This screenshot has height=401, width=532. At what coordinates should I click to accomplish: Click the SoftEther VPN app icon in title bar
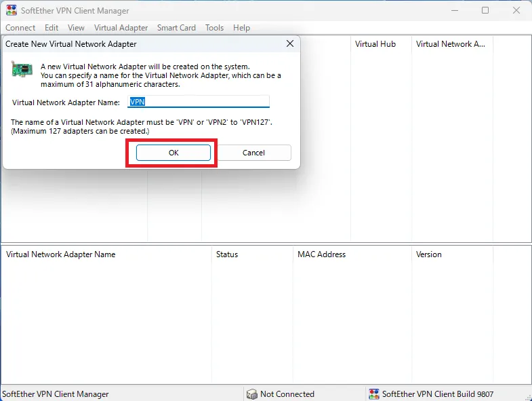(12, 10)
